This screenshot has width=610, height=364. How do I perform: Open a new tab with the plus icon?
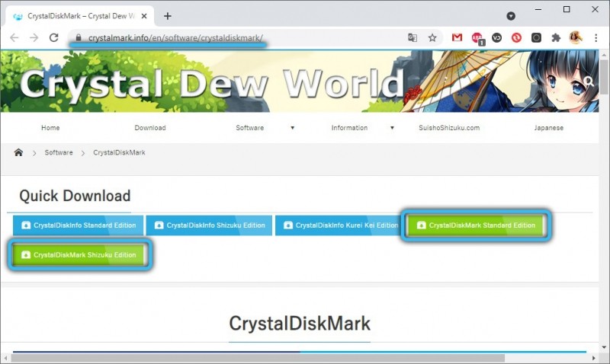point(168,16)
